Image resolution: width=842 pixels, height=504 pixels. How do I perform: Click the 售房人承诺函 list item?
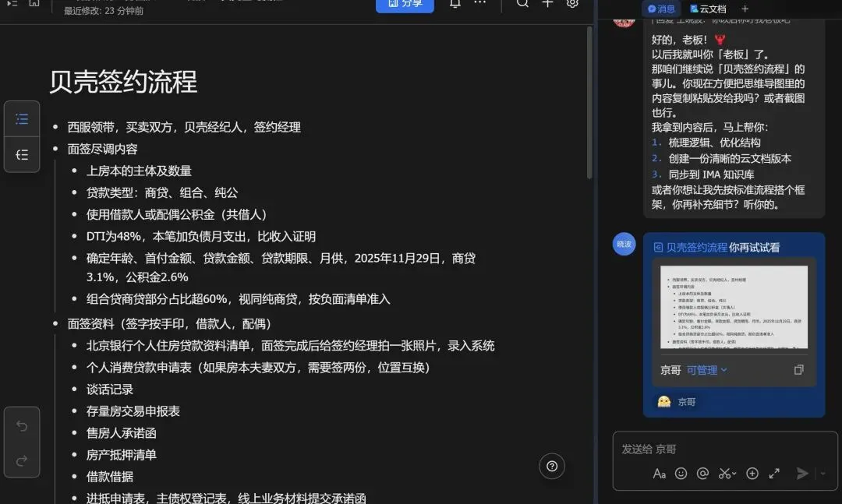122,433
